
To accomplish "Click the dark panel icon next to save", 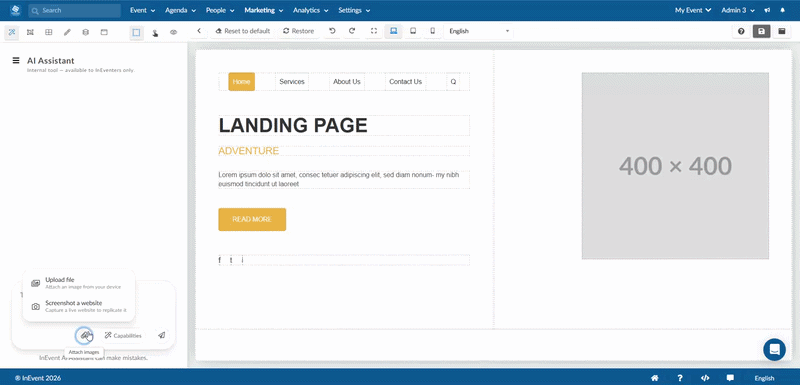I will pos(781,31).
